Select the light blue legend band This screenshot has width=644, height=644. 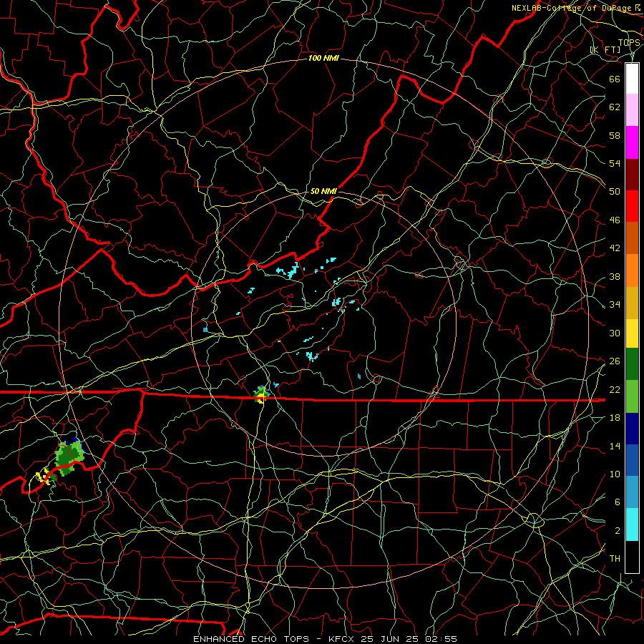(632, 492)
